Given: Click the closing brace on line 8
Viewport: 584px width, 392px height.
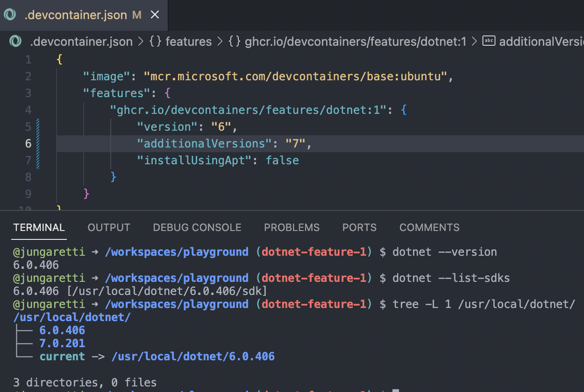Looking at the screenshot, I should (x=113, y=177).
